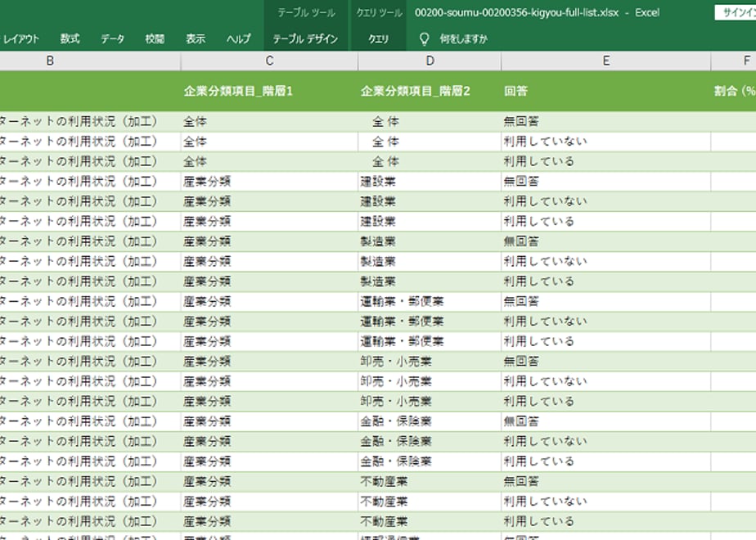Select 利用している cell in 不動産業 row
The image size is (756, 540).
606,522
